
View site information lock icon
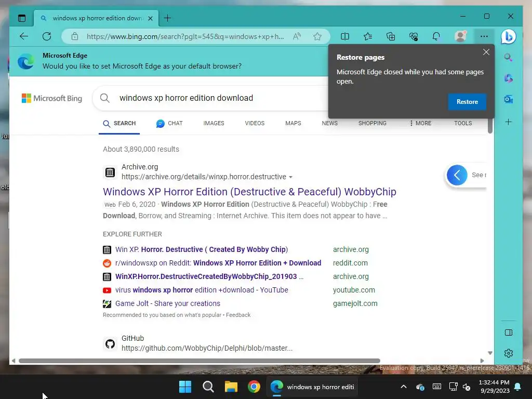tap(75, 36)
